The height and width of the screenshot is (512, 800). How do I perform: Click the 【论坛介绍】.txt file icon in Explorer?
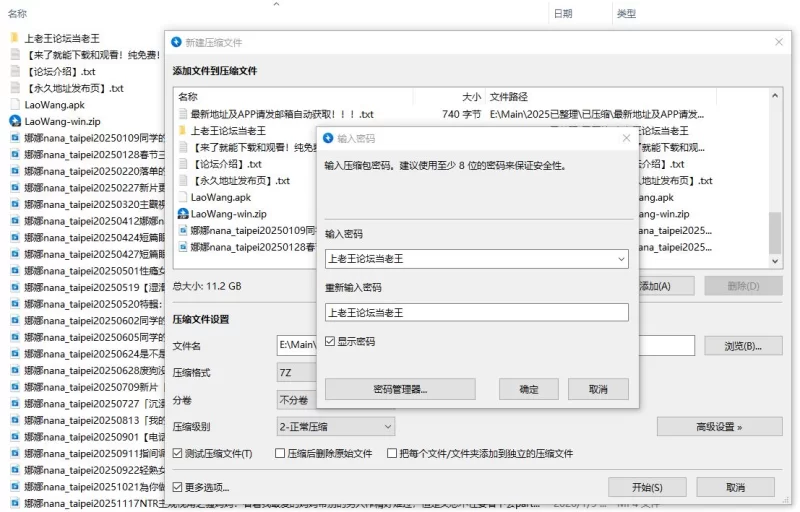tap(15, 71)
